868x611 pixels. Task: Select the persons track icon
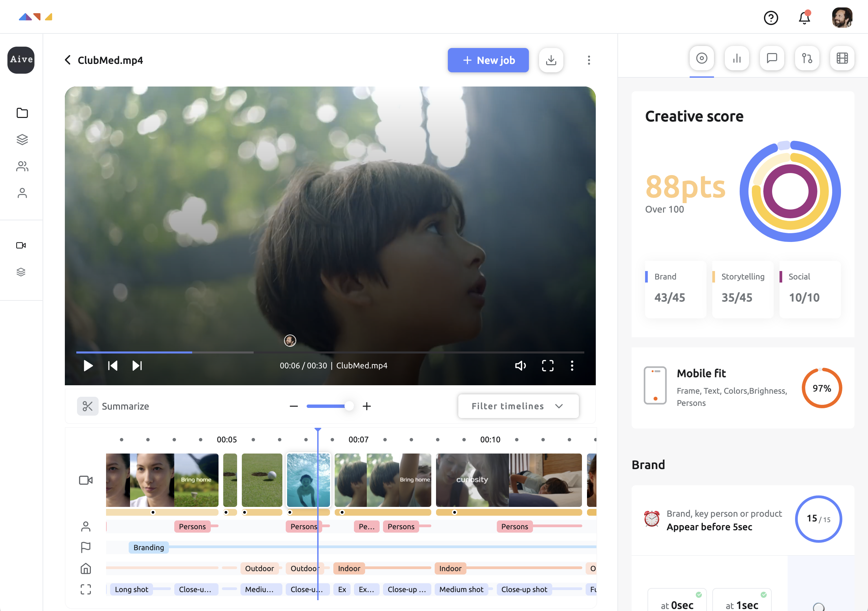tap(86, 526)
